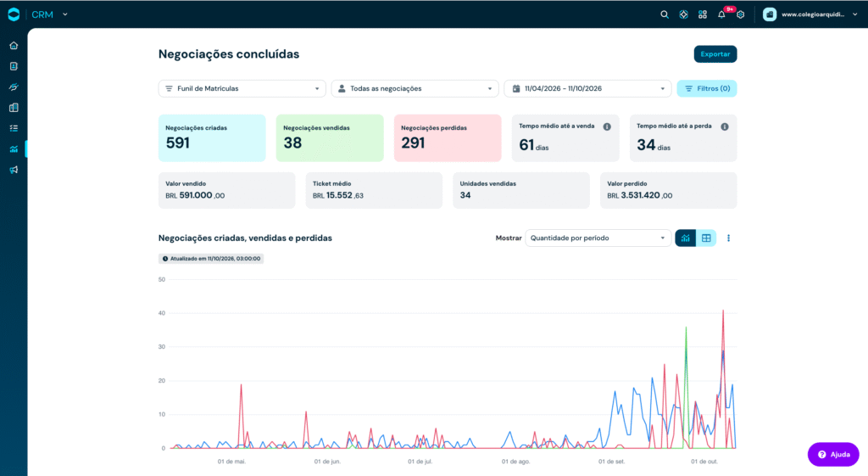Click the 34 dias average loss time value
The width and height of the screenshot is (868, 476).
click(x=654, y=145)
